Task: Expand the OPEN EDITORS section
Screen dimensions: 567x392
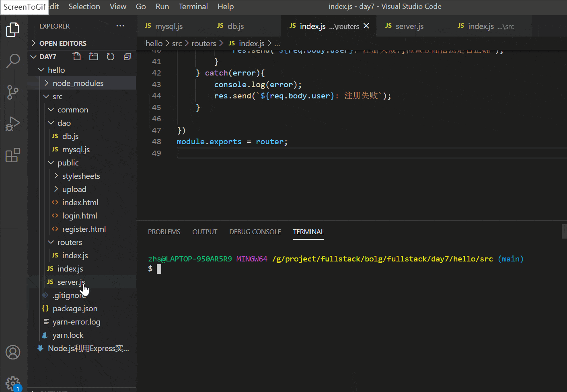Action: pyautogui.click(x=63, y=43)
